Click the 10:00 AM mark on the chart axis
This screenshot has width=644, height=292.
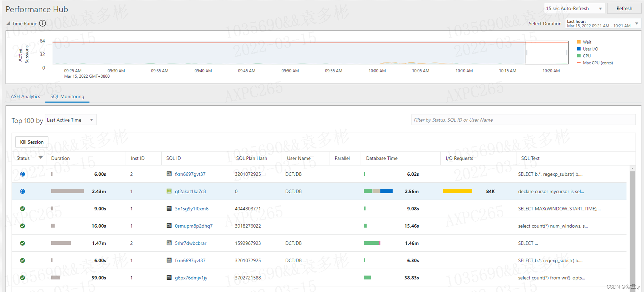pos(377,71)
